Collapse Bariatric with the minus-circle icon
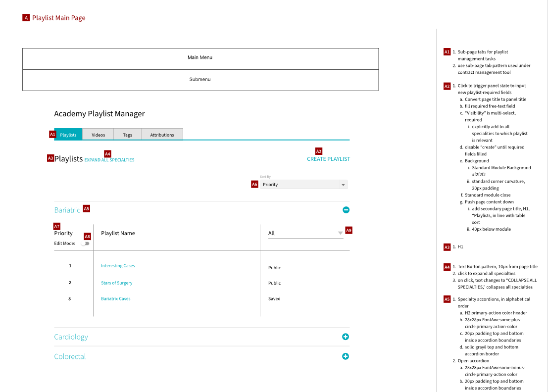The image size is (548, 392). tap(346, 210)
